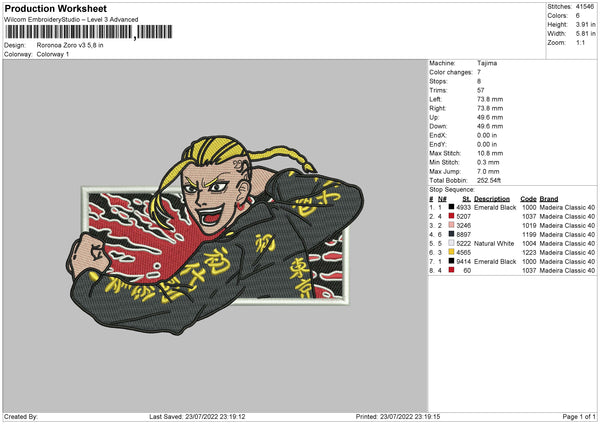The image size is (600, 424).
Task: Click the 'Stop Sequence:' heading
Action: [452, 190]
